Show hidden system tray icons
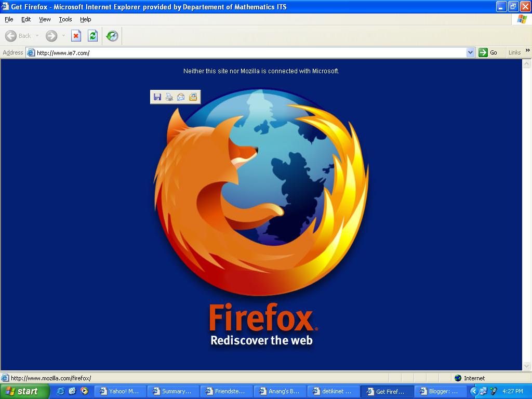This screenshot has height=399, width=532. (x=474, y=391)
